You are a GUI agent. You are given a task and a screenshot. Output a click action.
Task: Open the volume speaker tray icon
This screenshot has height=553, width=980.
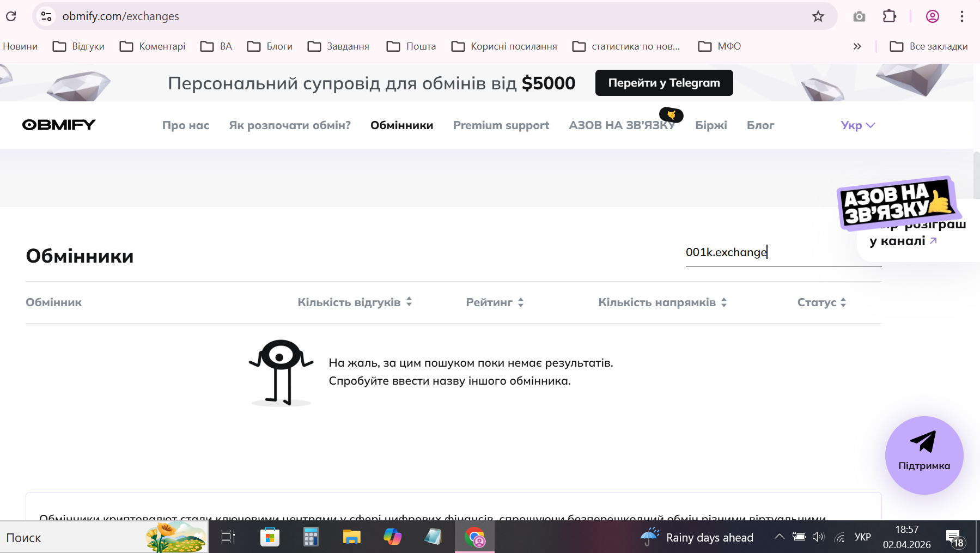818,537
